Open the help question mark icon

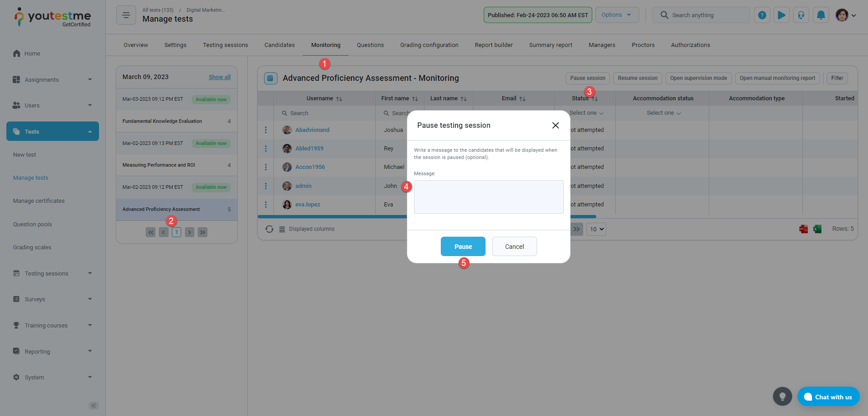tap(762, 15)
